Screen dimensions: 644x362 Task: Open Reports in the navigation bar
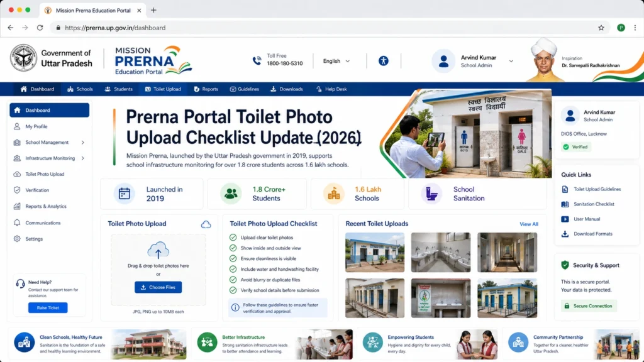(x=206, y=89)
